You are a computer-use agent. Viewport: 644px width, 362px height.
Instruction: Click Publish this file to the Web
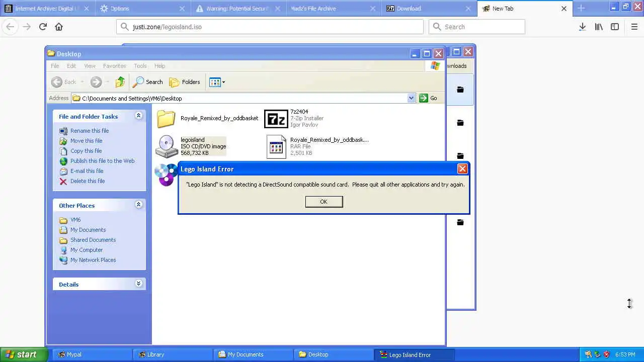pyautogui.click(x=102, y=161)
